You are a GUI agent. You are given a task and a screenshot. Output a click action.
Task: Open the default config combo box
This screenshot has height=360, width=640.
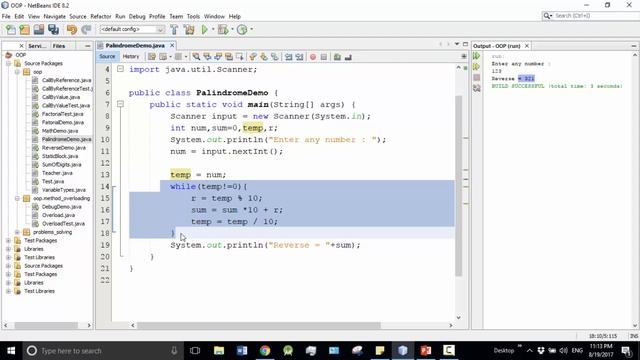132,29
